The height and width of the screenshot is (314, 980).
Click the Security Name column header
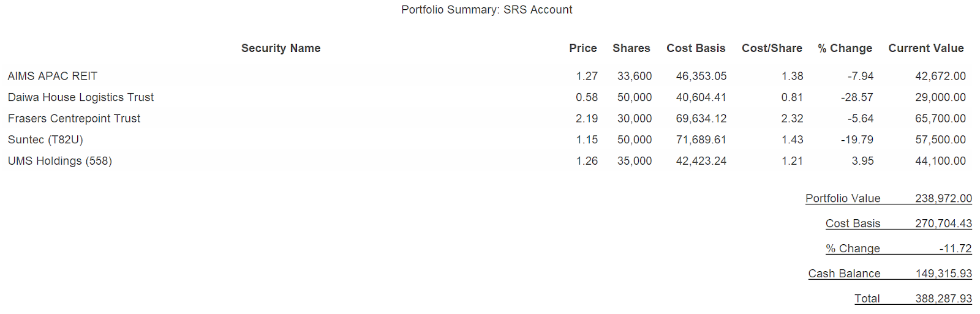click(281, 48)
